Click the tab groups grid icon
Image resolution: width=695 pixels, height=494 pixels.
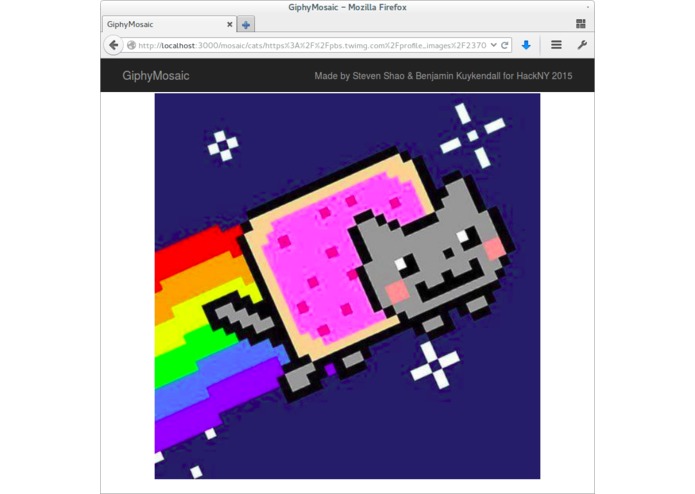click(581, 24)
